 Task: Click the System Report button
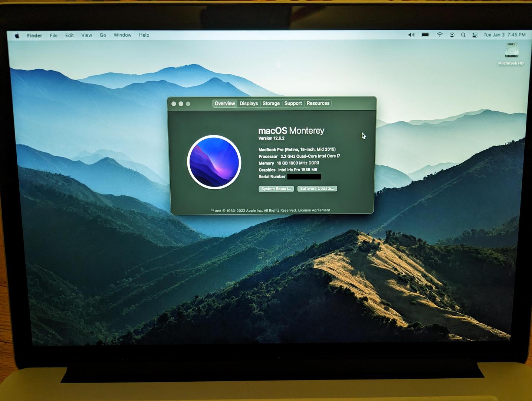276,189
